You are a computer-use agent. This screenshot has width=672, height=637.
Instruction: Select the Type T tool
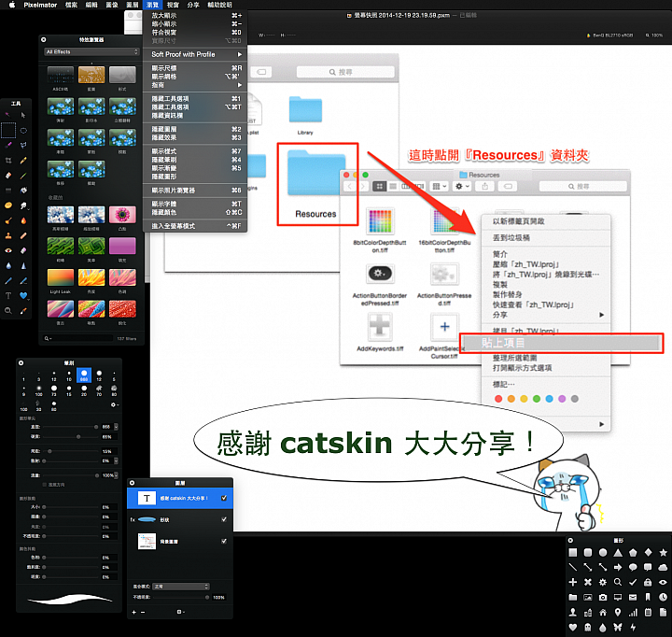coord(8,295)
